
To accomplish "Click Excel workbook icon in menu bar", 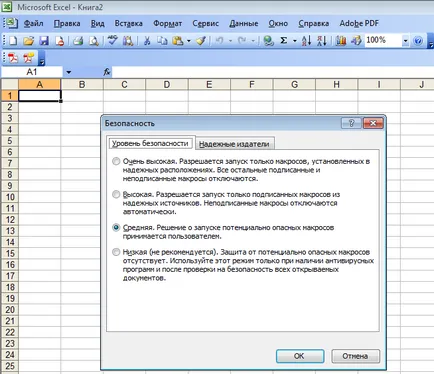I will click(x=11, y=23).
